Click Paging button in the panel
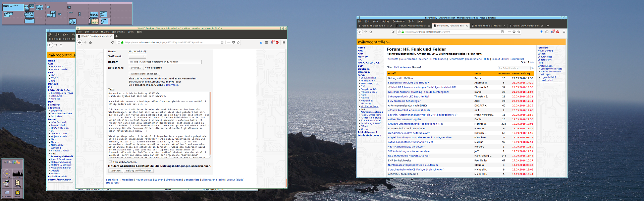Screen dimensions: 644x201 click(x=17, y=184)
